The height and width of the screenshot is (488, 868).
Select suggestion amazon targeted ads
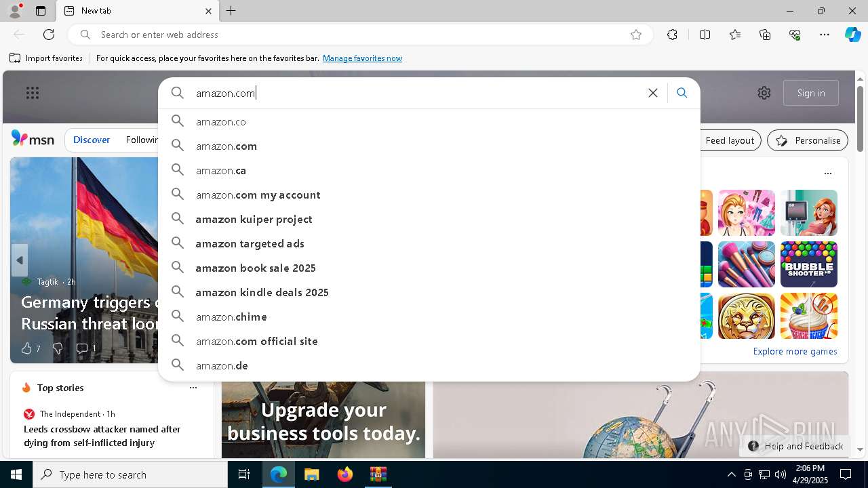(429, 243)
